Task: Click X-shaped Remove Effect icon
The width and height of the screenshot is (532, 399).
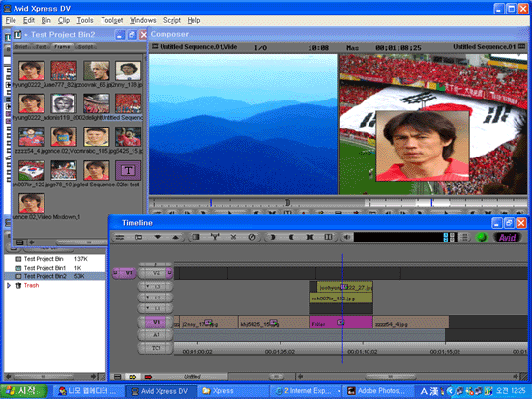Action: click(x=233, y=237)
